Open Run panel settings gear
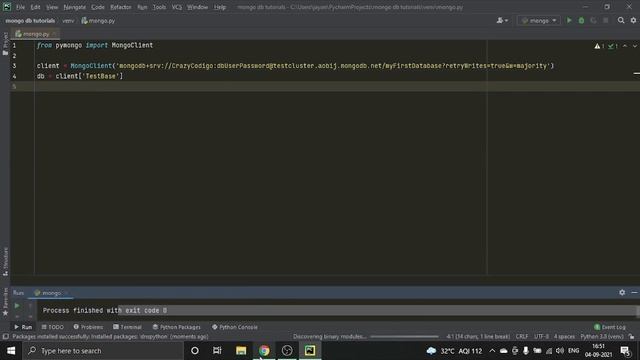The height and width of the screenshot is (360, 640). [622, 292]
